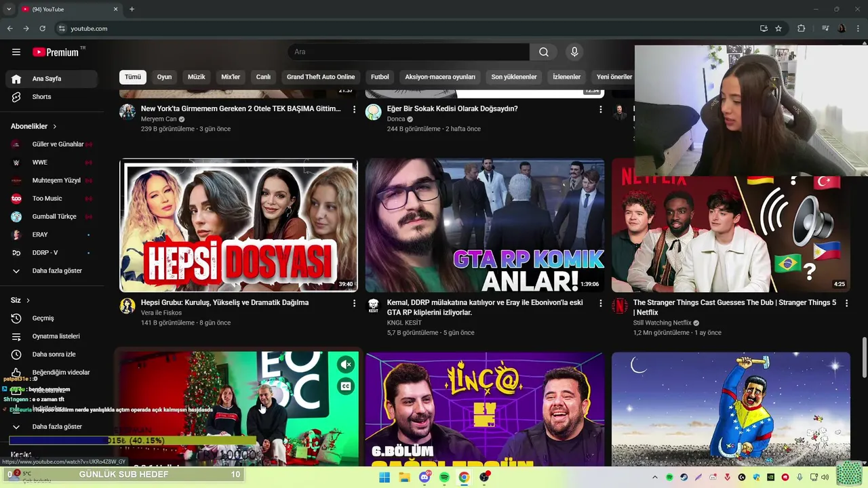Screen dimensions: 868x488
Task: Open Geçmiş history in sidebar
Action: [51, 318]
